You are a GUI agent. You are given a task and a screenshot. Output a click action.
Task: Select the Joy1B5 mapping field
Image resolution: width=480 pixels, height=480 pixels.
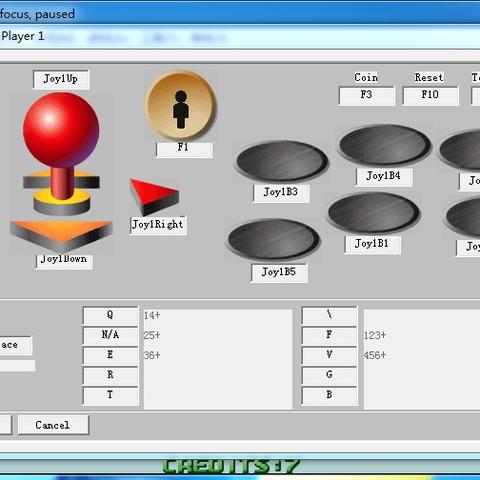(279, 273)
